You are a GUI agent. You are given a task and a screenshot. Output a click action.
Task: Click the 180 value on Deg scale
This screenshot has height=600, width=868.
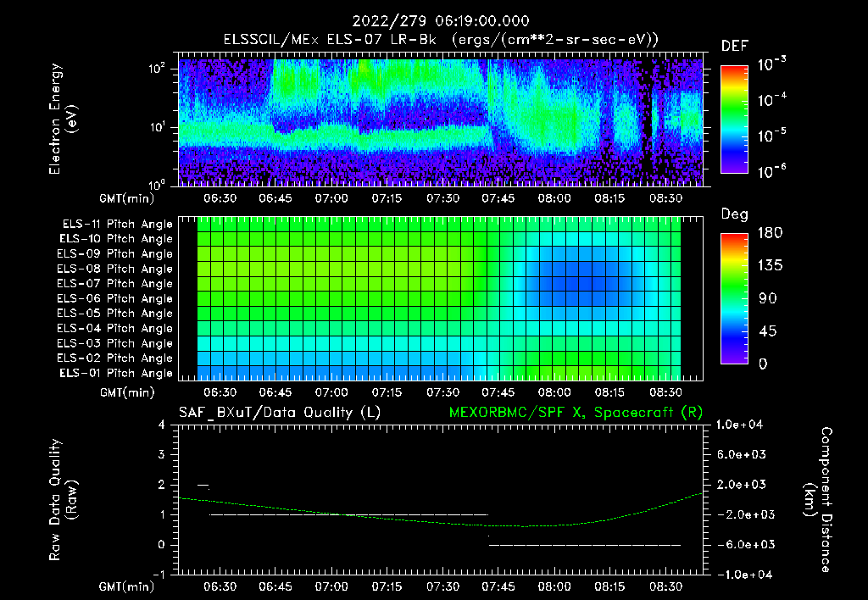pyautogui.click(x=770, y=233)
